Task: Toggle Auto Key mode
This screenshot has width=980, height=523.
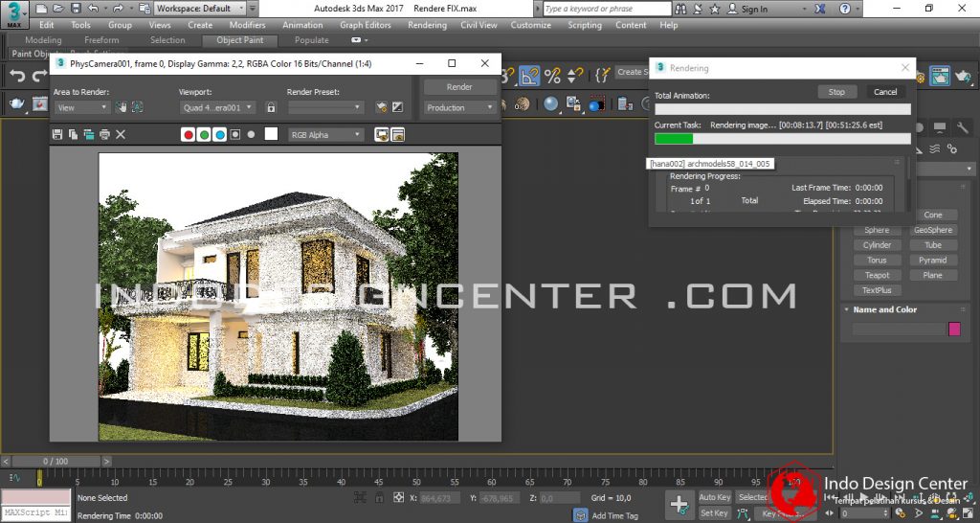Action: coord(714,497)
